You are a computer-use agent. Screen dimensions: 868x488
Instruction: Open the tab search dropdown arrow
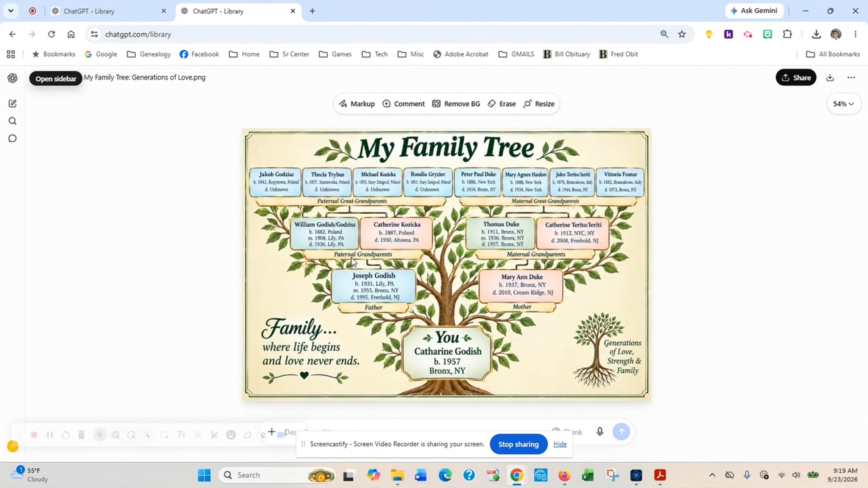(x=11, y=11)
